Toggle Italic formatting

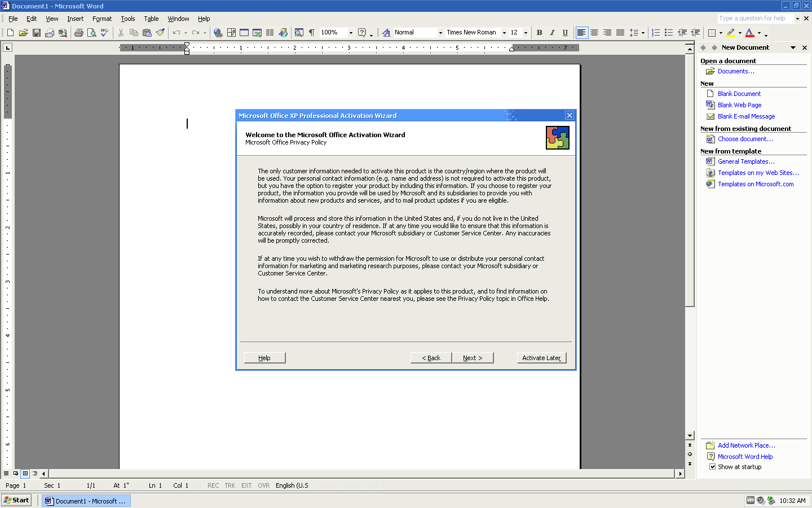553,33
